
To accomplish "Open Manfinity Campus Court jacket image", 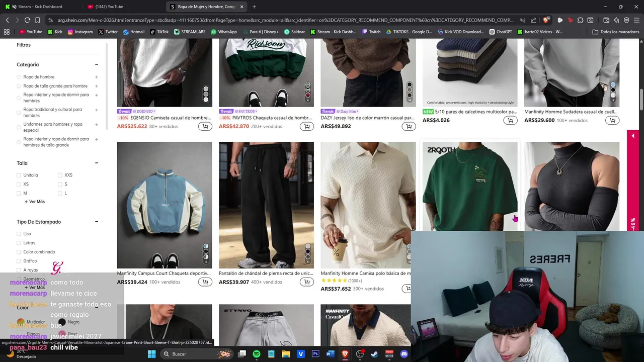I will (165, 205).
